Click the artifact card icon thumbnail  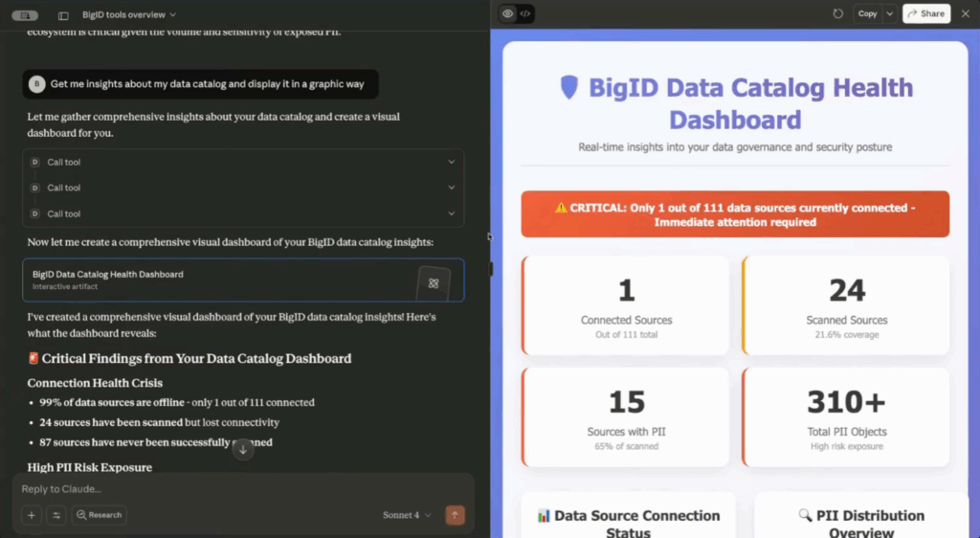(433, 282)
